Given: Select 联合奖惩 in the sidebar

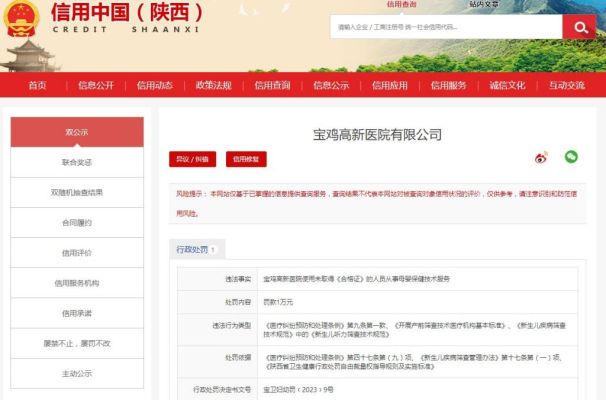Looking at the screenshot, I should click(x=77, y=162).
